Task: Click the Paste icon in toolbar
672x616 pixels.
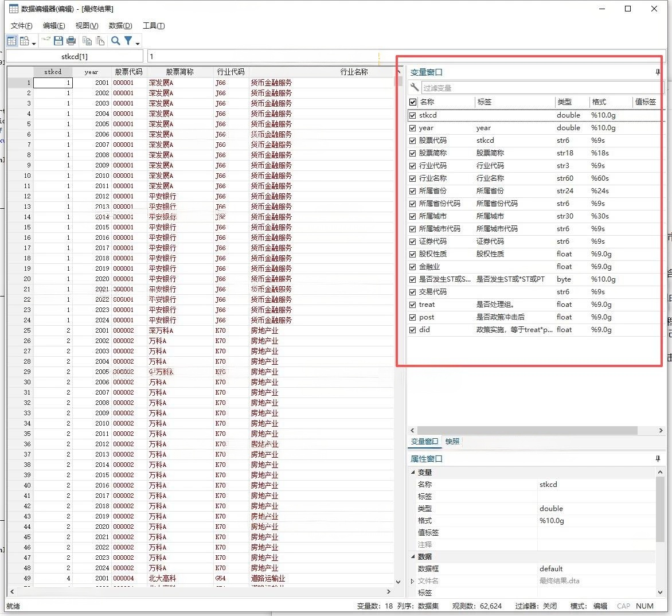Action: 100,41
